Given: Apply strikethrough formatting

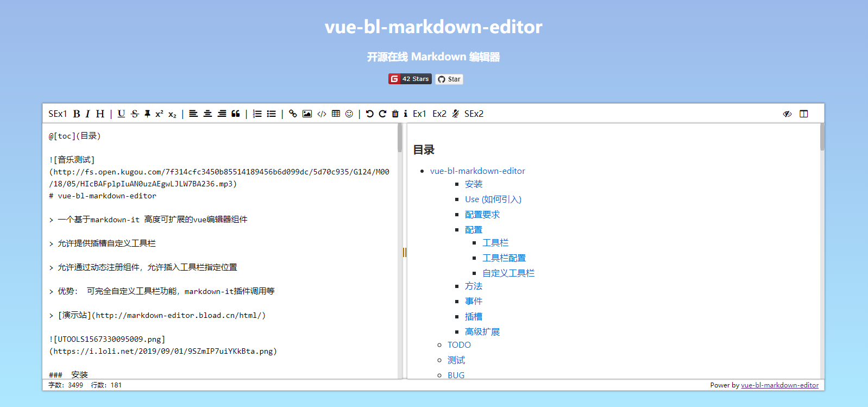Looking at the screenshot, I should [135, 114].
